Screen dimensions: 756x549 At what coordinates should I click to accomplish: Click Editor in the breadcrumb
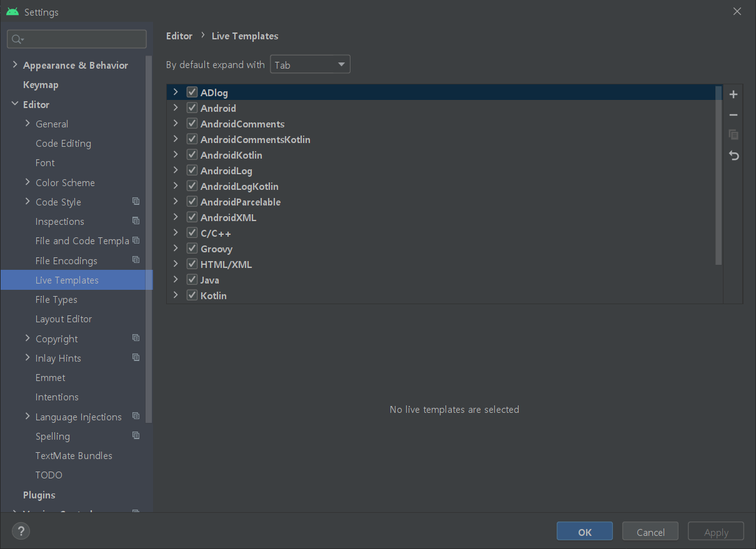[179, 36]
